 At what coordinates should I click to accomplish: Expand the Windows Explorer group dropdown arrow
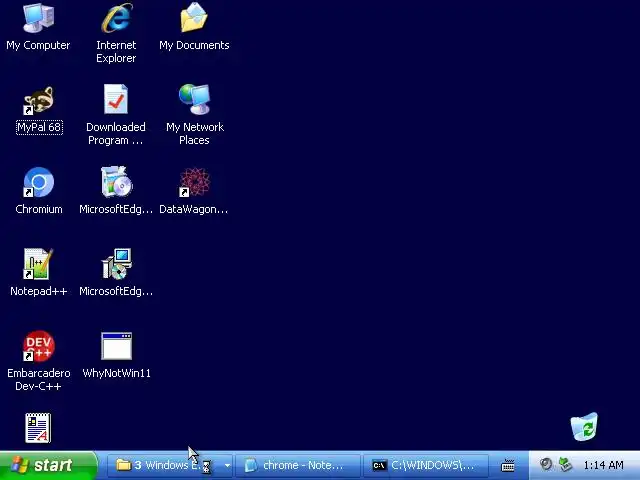227,465
